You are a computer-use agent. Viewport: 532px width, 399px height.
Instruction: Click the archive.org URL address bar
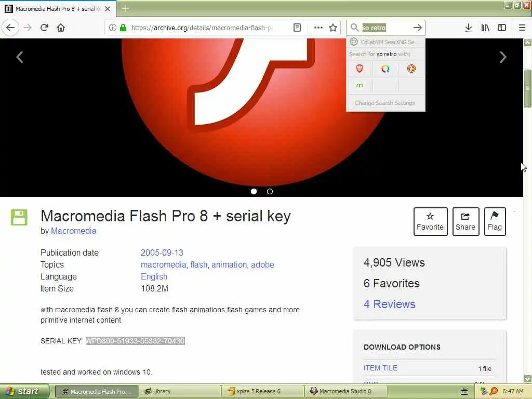click(x=202, y=28)
